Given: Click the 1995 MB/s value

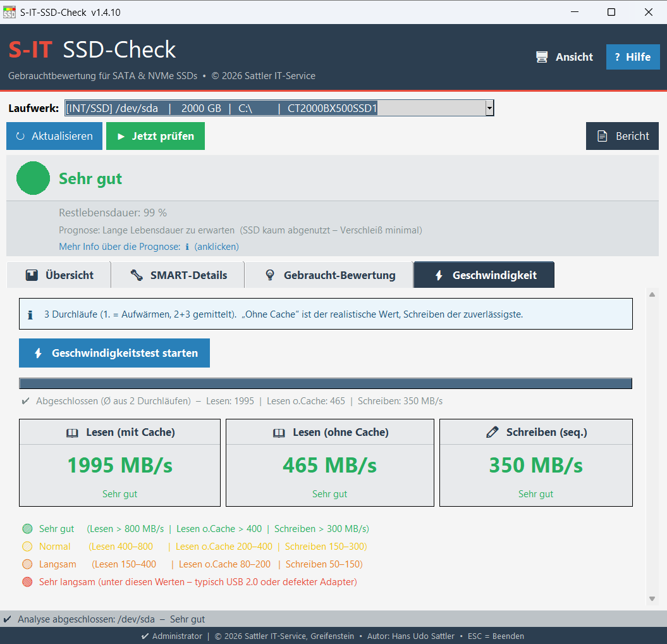Looking at the screenshot, I should tap(120, 465).
